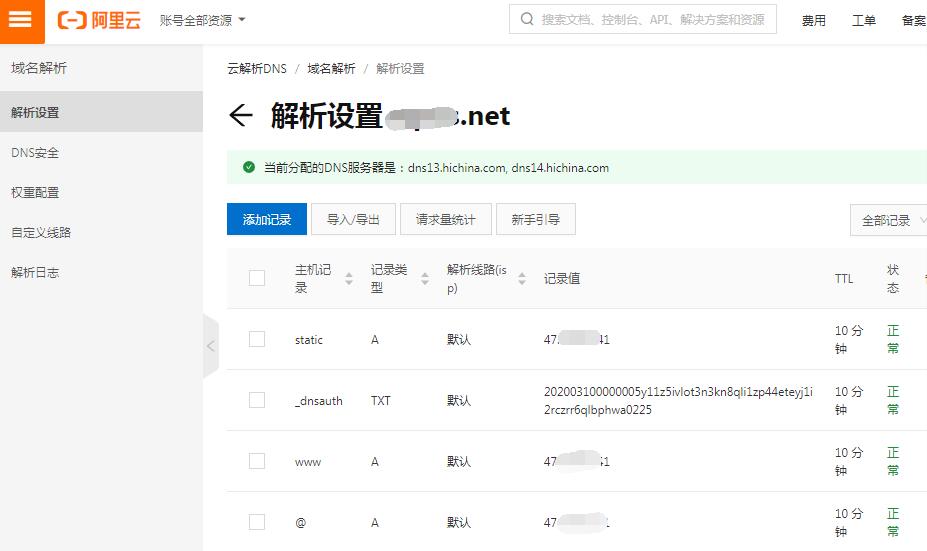
Task: Collapse the sidebar with the arrow handle
Action: [x=210, y=346]
